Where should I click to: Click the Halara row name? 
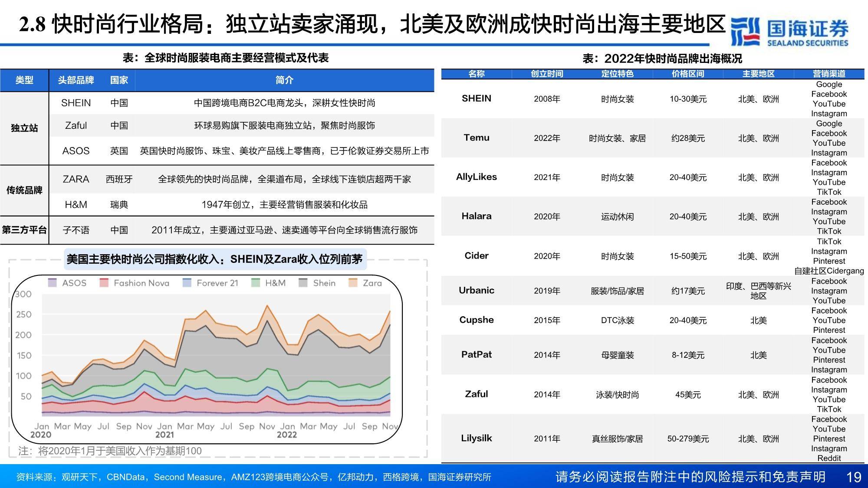coord(477,216)
